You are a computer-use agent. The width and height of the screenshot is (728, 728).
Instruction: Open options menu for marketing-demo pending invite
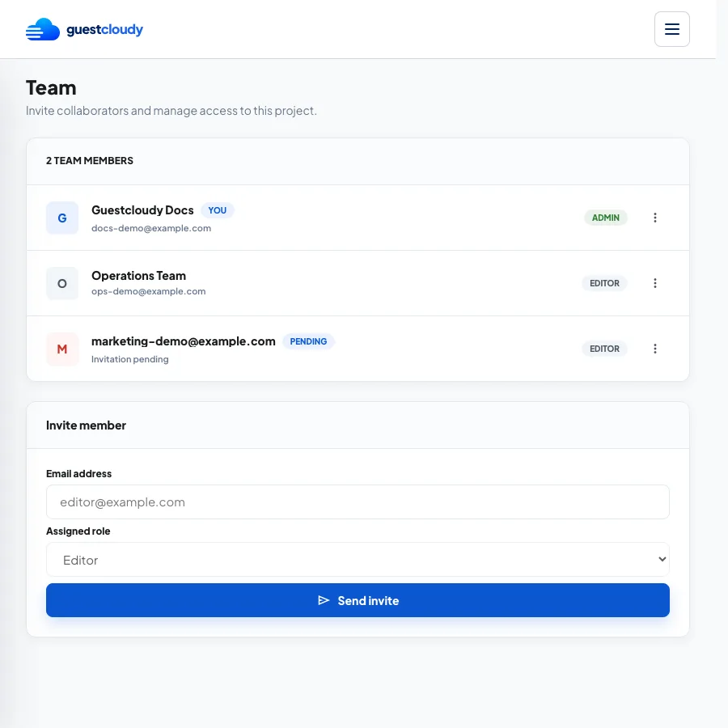654,349
